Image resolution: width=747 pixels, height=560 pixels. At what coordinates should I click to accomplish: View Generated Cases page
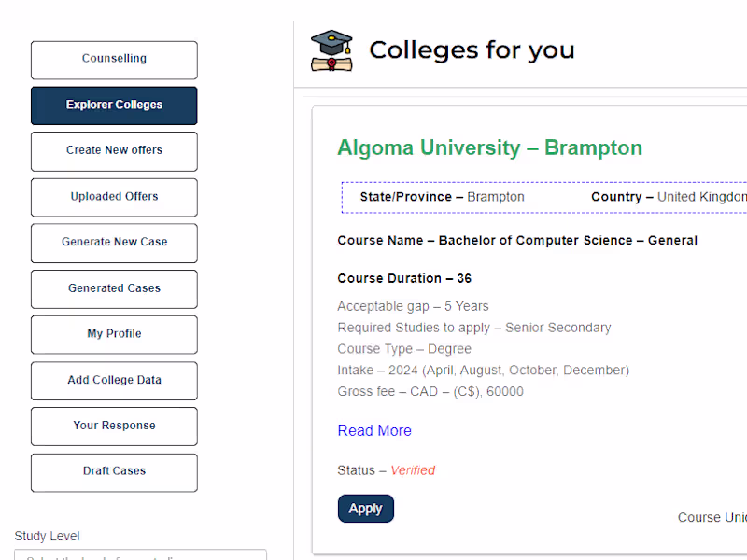[114, 288]
